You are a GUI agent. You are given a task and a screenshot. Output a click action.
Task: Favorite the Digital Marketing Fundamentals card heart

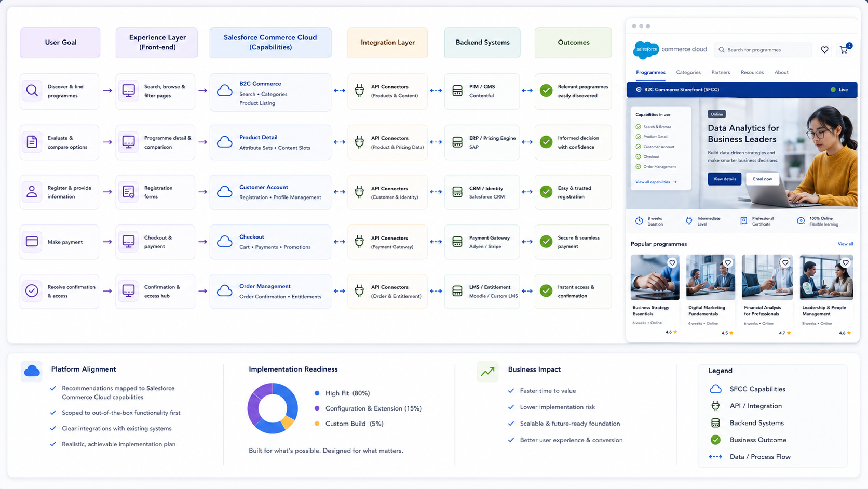click(728, 263)
